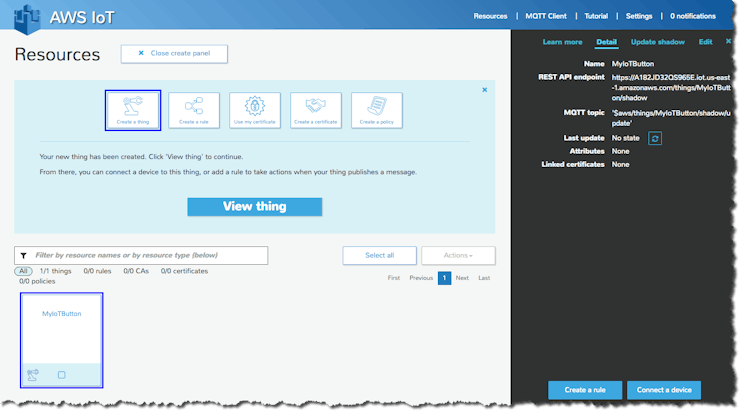Switch to the Learn more tab
This screenshot has height=411, width=740.
pyautogui.click(x=562, y=42)
